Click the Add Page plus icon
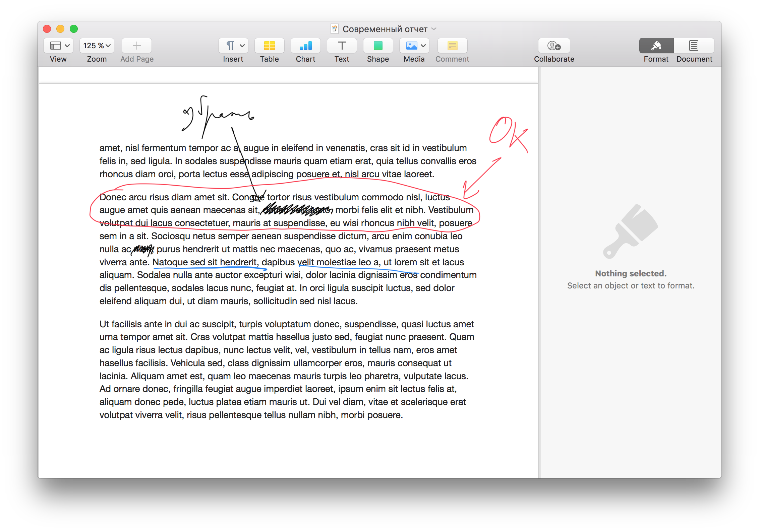Viewport: 759px width, 532px height. point(136,46)
